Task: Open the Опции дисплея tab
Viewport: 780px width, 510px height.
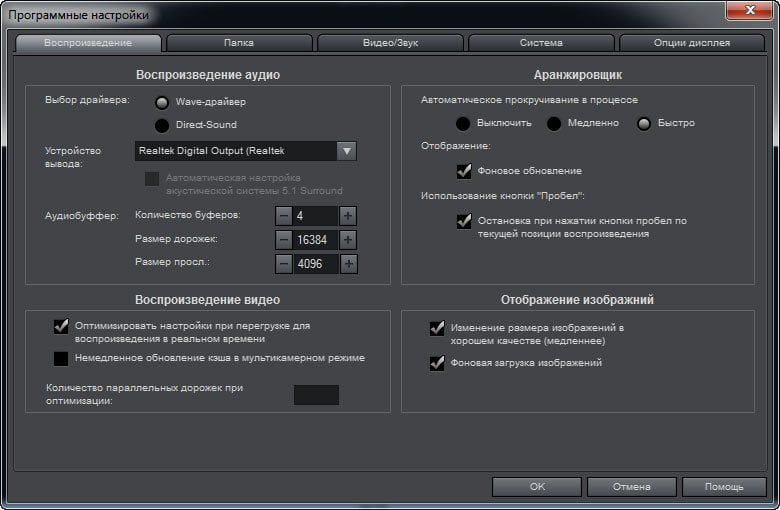Action: pyautogui.click(x=692, y=43)
